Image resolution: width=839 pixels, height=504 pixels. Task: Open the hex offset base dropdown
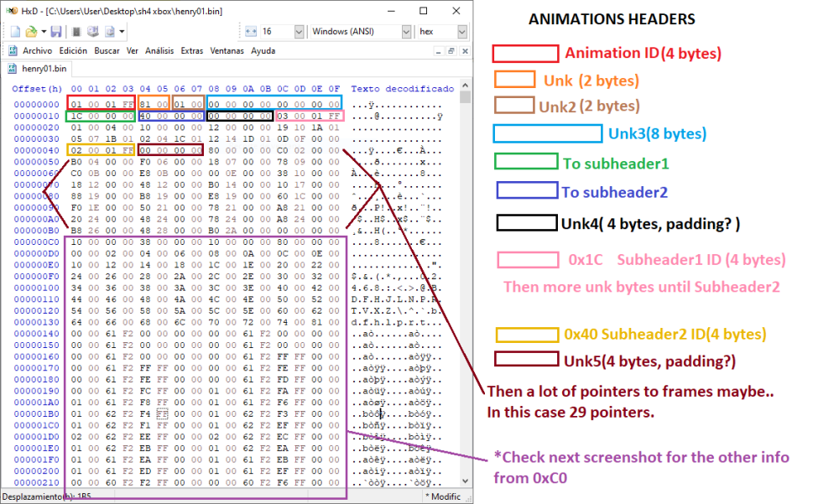tap(461, 31)
